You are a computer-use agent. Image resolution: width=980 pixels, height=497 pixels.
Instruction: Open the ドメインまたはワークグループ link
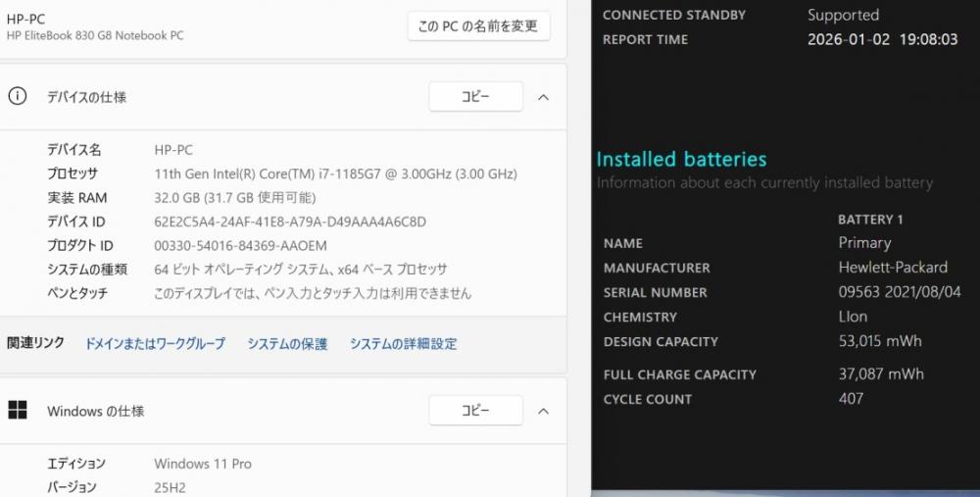point(155,344)
